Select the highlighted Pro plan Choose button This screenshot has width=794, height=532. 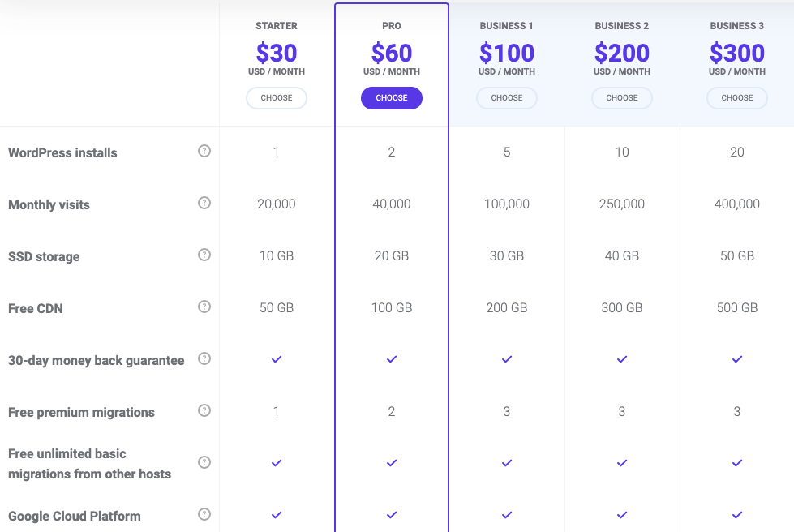(x=392, y=97)
